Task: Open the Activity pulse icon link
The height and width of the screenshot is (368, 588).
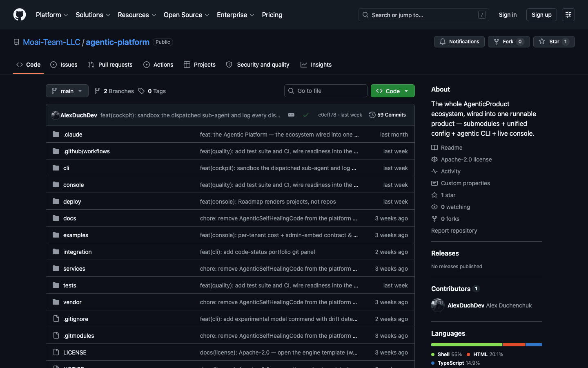Action: click(434, 171)
